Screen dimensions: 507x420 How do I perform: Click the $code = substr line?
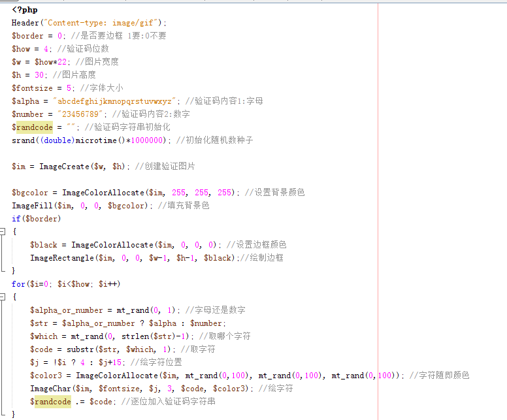coord(123,349)
